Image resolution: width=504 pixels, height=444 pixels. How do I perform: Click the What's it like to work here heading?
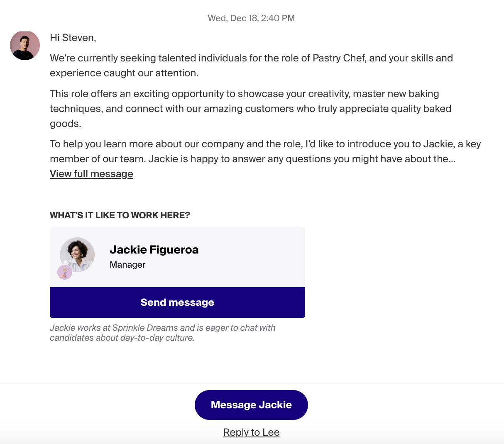coord(120,215)
